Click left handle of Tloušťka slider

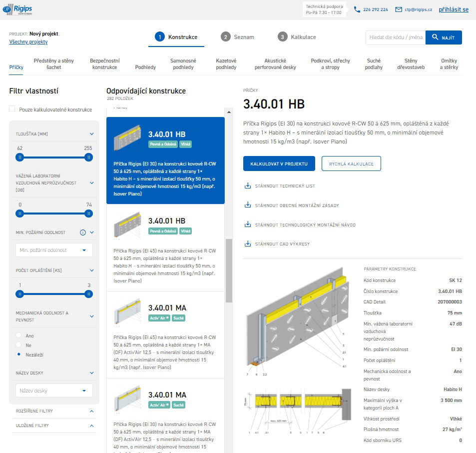pos(19,157)
